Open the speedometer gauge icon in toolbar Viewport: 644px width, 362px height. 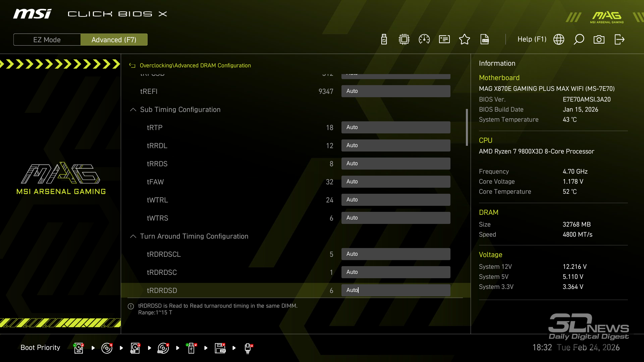tap(424, 40)
